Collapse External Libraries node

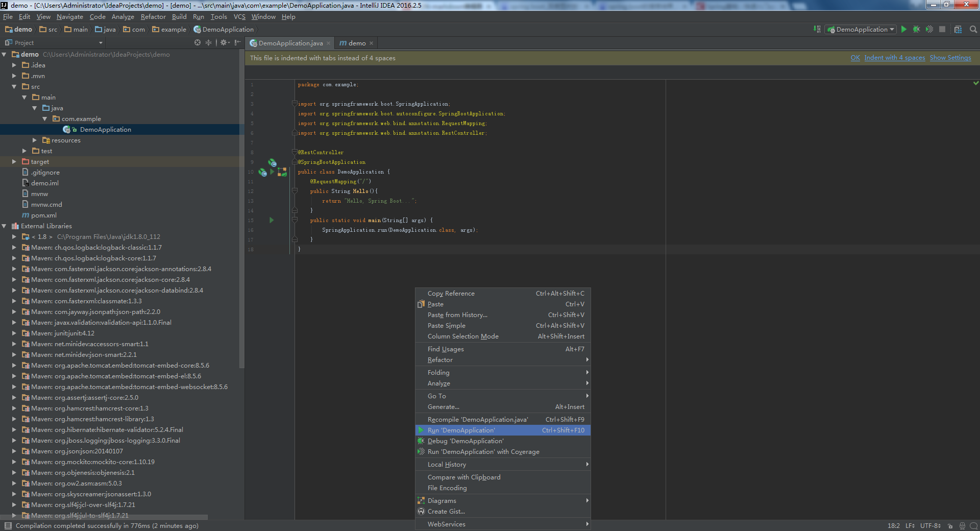(5, 226)
